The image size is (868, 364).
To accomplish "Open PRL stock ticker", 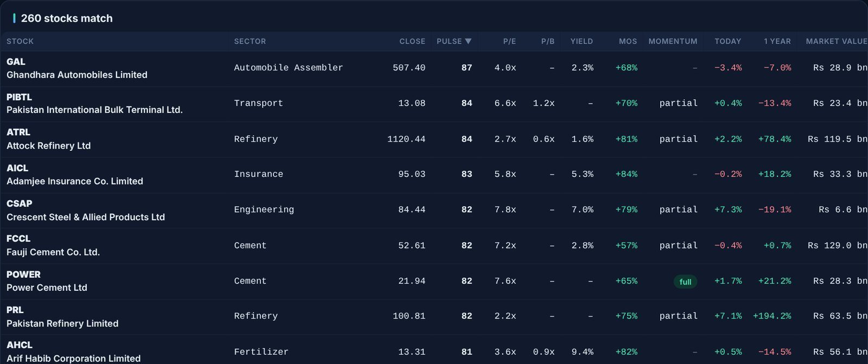I will pos(15,310).
